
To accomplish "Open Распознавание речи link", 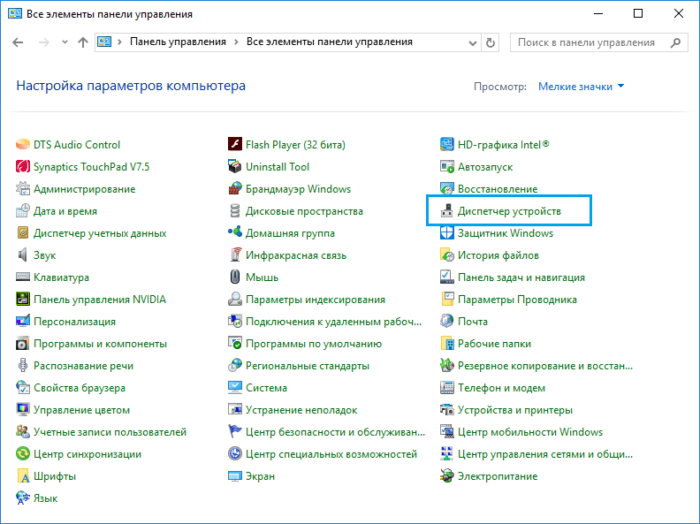I will click(83, 366).
